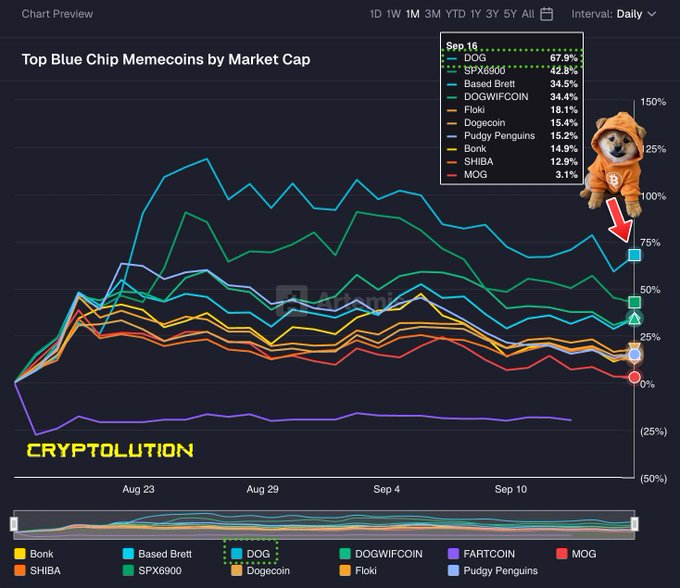Toggle Floki series in legend
Viewport: 680px width, 588px height.
pyautogui.click(x=358, y=570)
